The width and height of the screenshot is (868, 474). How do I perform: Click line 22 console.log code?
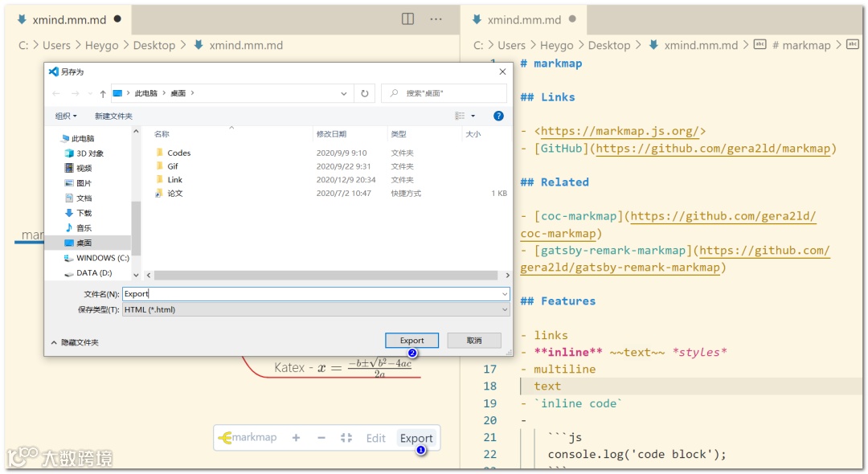[637, 454]
